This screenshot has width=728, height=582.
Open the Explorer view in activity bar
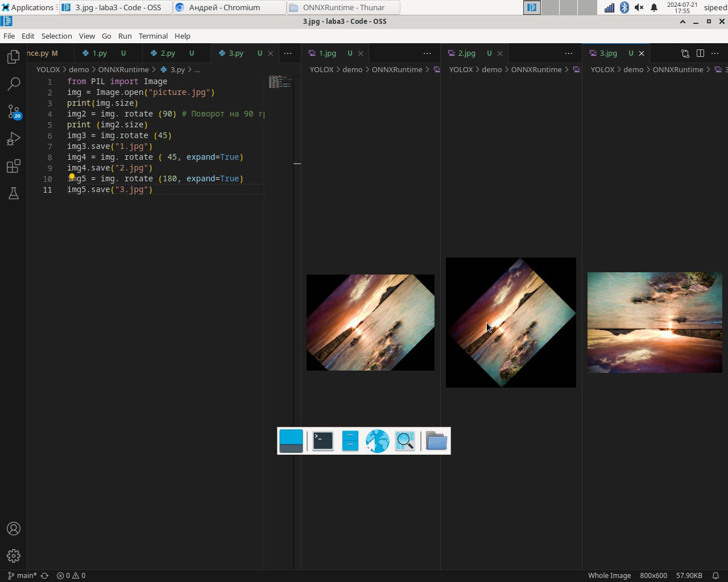pos(14,57)
